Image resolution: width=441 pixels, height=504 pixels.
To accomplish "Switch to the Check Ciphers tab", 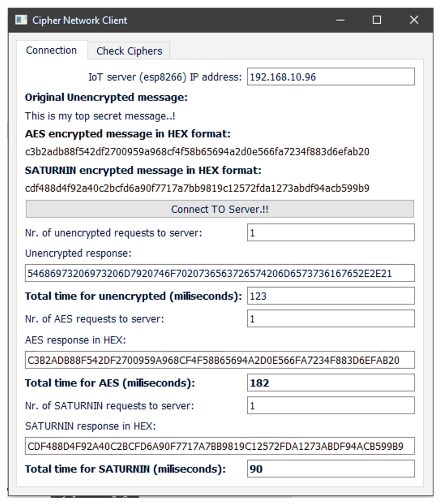I will [129, 51].
